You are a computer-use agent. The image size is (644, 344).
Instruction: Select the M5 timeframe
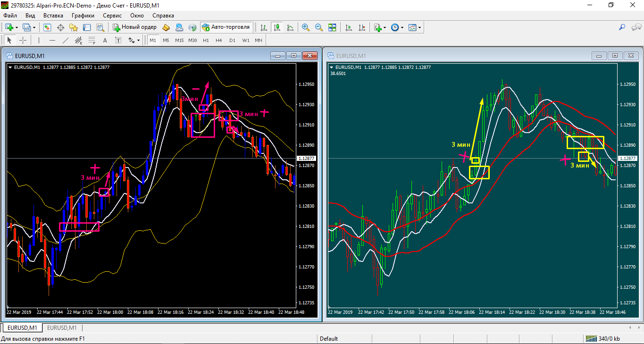tap(166, 40)
